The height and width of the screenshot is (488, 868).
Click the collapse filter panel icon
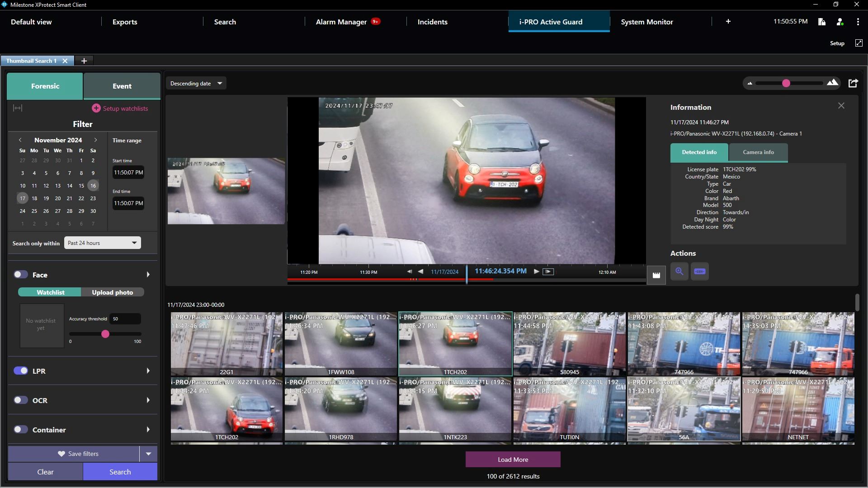click(18, 108)
